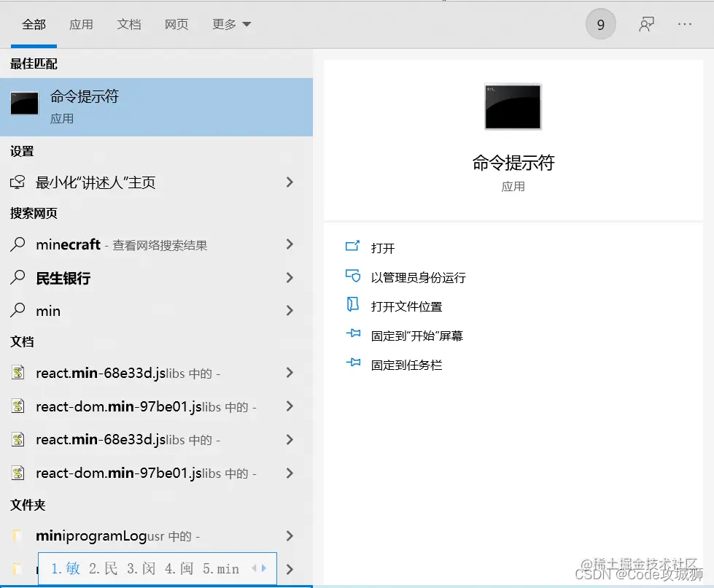Click 以管理员身份运行 to run elevated
This screenshot has width=714, height=588.
click(416, 276)
